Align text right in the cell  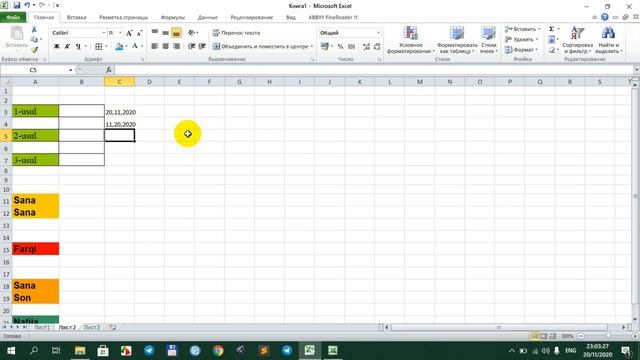click(x=176, y=47)
